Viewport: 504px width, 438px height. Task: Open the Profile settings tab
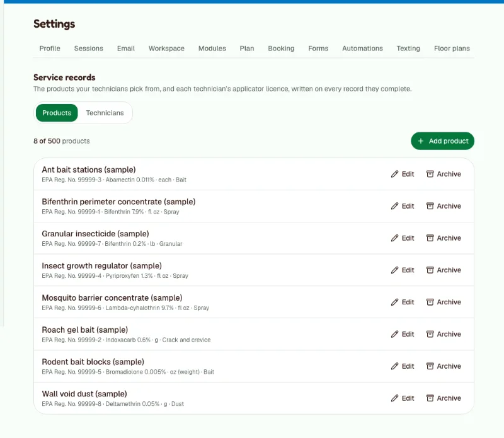point(50,49)
